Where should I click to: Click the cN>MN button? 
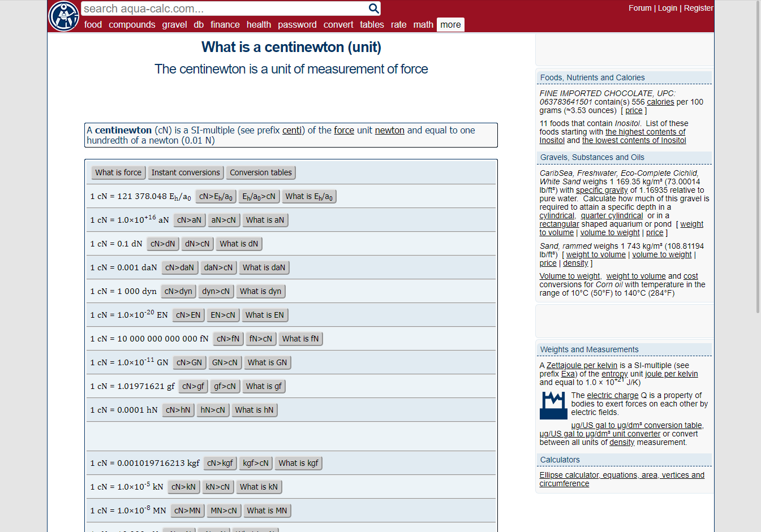(187, 511)
